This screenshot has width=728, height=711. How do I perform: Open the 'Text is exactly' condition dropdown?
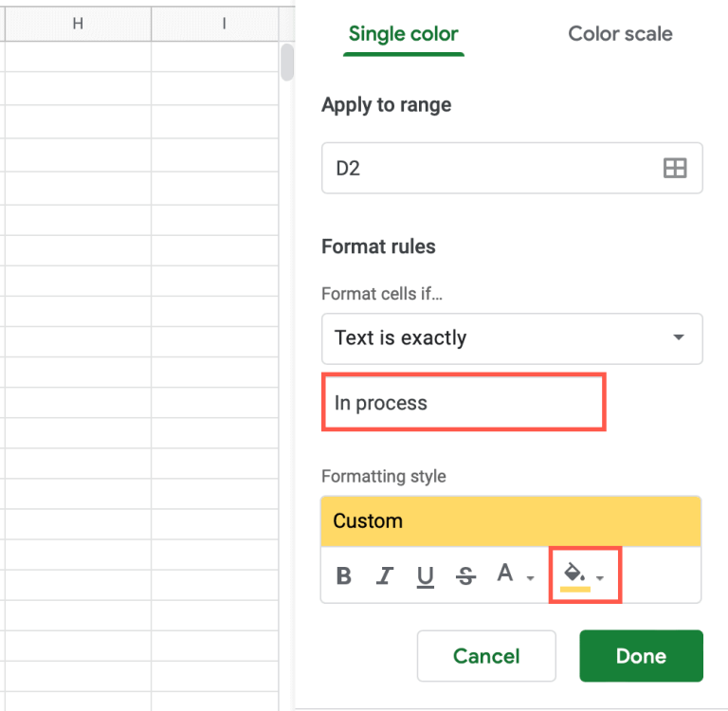coord(512,338)
